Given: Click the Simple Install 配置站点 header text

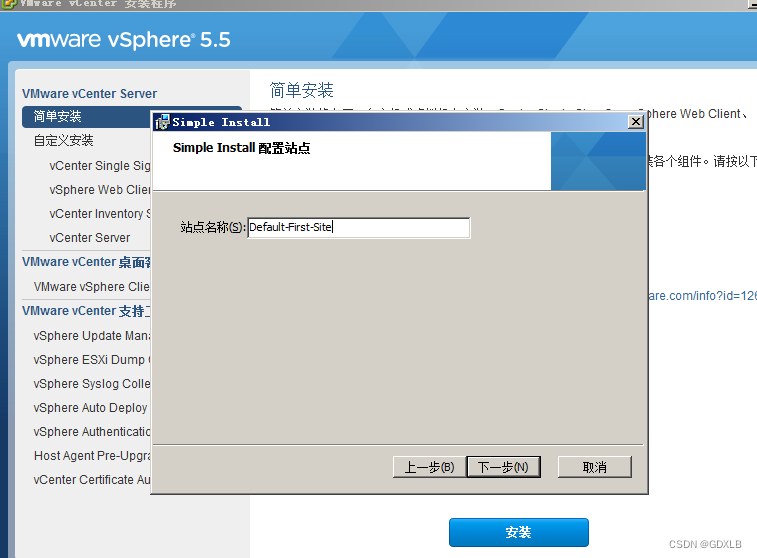Looking at the screenshot, I should coord(241,148).
